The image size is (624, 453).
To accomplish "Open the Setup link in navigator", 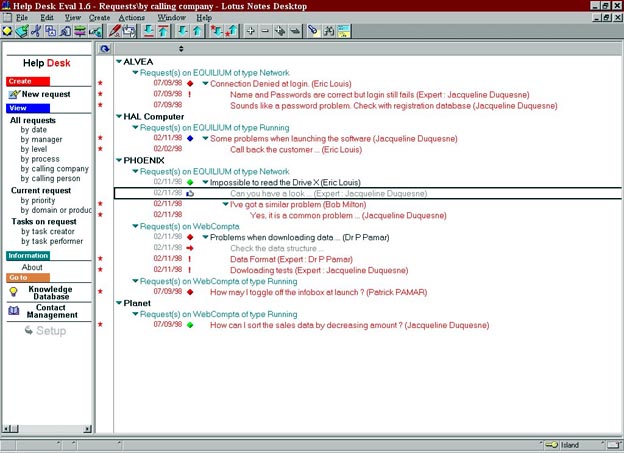I will 51,330.
